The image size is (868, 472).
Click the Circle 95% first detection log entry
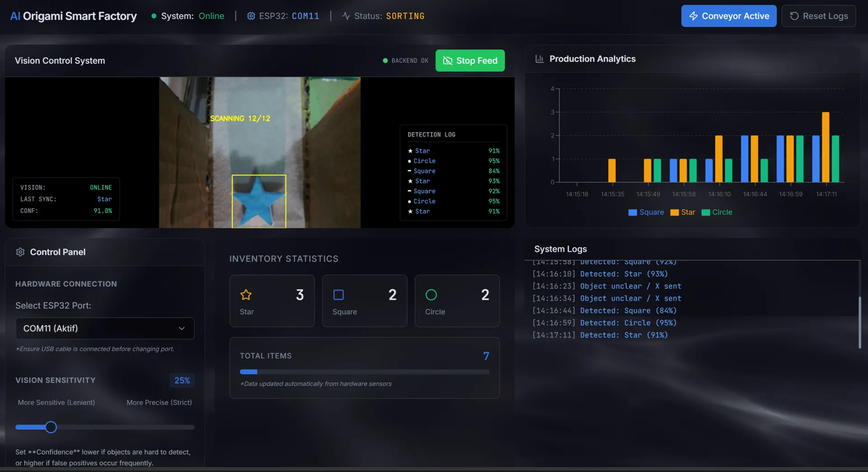453,161
